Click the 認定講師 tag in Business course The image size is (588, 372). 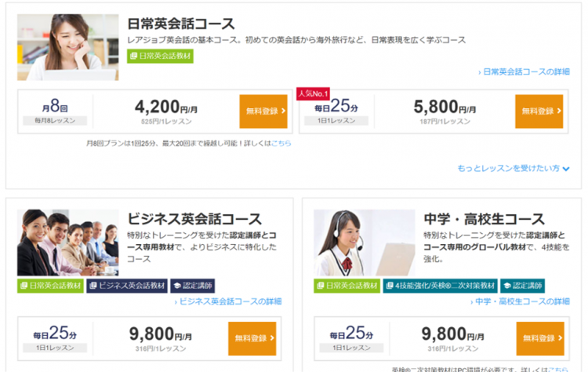pyautogui.click(x=193, y=286)
